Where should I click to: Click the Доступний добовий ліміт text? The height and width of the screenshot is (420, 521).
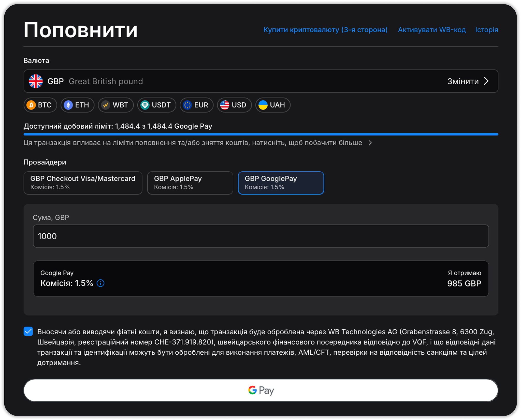tap(118, 126)
